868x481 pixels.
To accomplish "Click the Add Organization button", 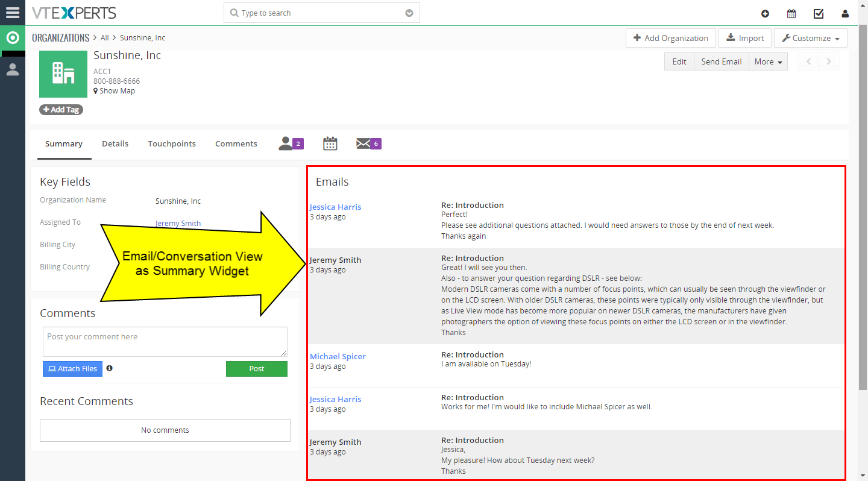I will tap(670, 37).
